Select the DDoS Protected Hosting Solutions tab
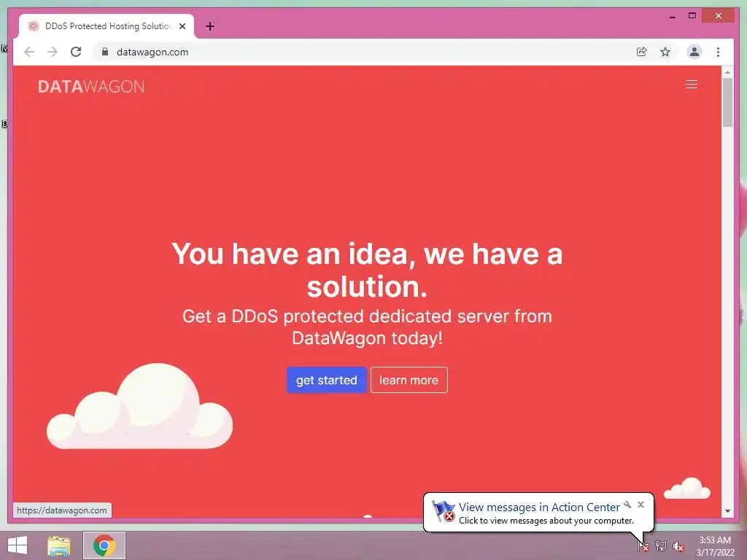The image size is (747, 560). click(x=107, y=26)
